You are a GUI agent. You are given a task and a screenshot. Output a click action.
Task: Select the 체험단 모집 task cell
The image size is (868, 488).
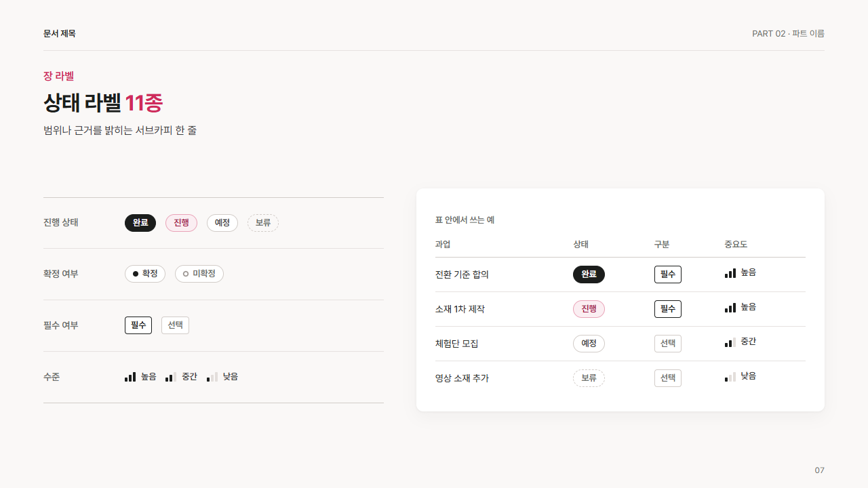(x=456, y=344)
